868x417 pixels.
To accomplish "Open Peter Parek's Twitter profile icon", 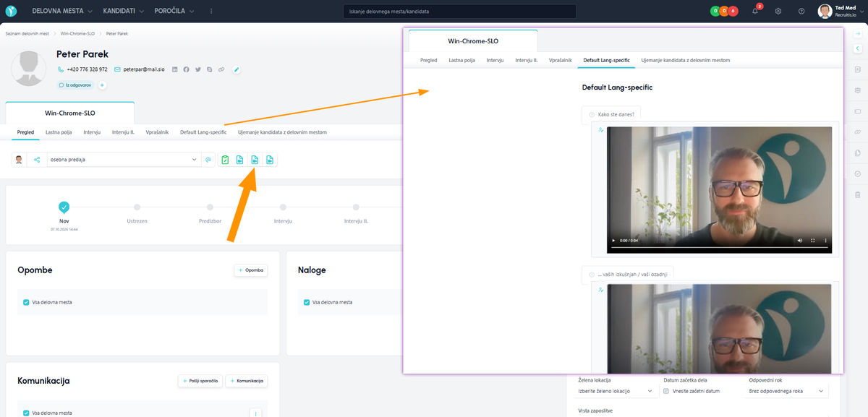I will point(197,69).
